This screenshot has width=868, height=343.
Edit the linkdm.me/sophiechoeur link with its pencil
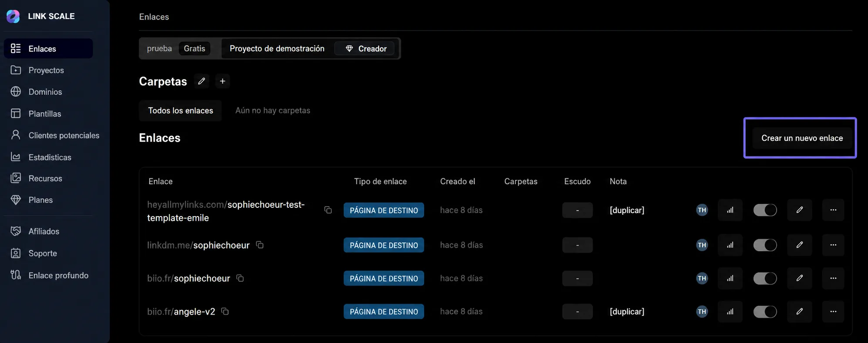tap(800, 245)
